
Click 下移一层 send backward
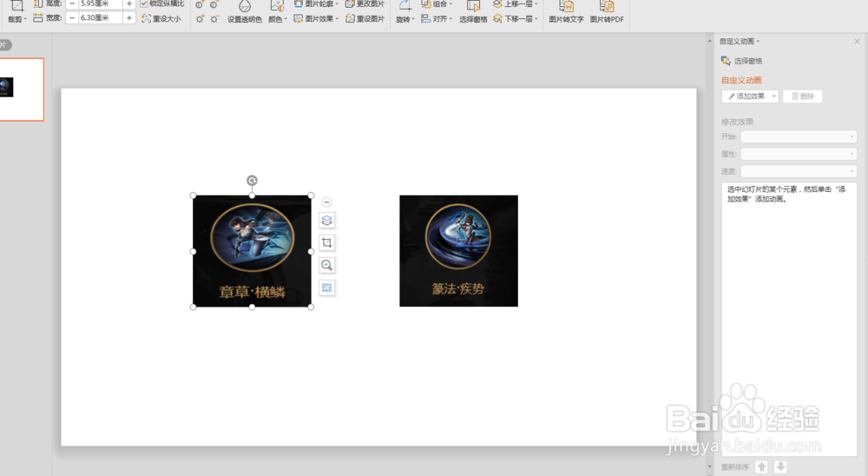tap(515, 19)
